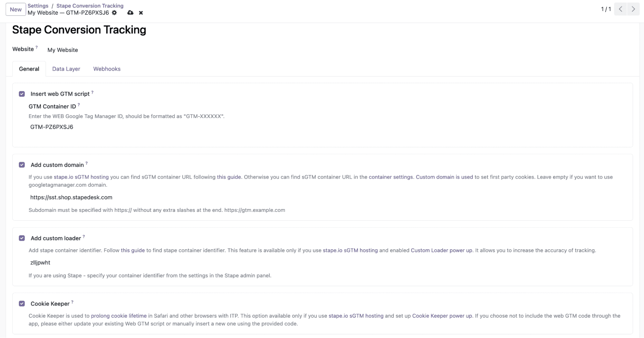644x338 pixels.
Task: Open the Settings breadcrumb link
Action: [38, 6]
